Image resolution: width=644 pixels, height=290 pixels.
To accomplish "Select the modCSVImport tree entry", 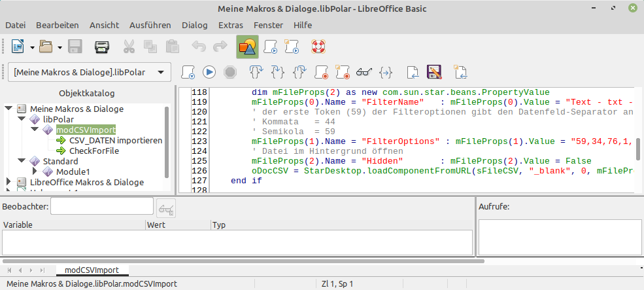I will (86, 130).
